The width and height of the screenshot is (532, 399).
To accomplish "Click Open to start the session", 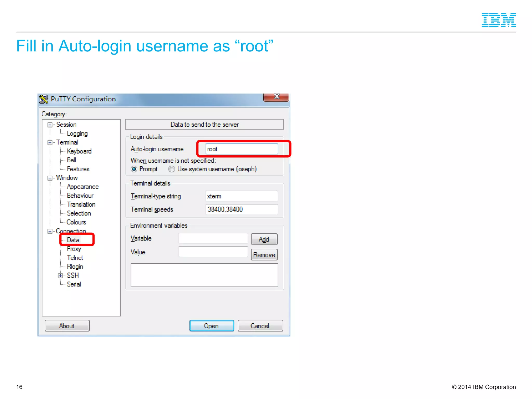I will pos(212,326).
